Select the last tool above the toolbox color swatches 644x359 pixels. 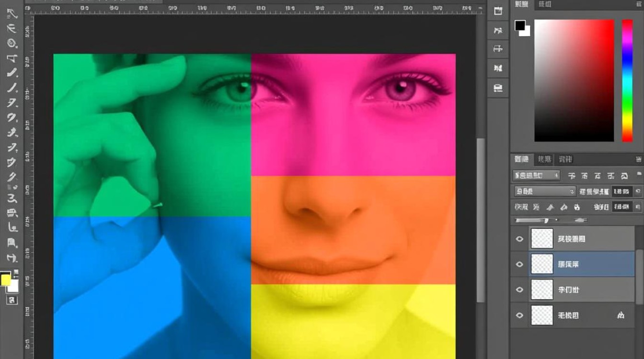12,258
